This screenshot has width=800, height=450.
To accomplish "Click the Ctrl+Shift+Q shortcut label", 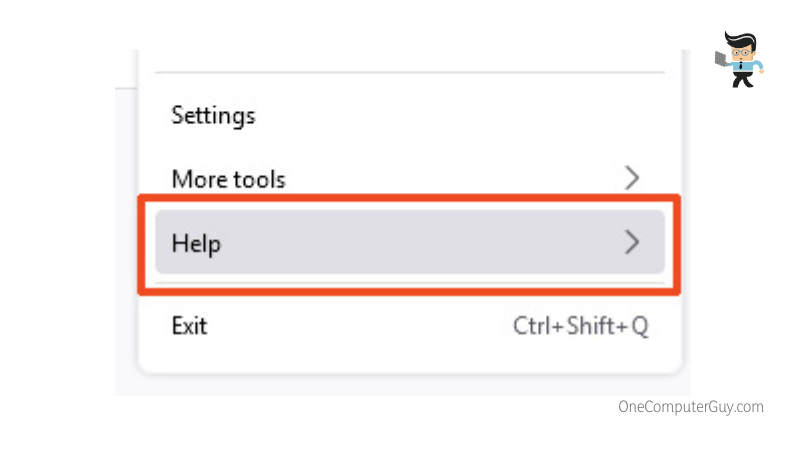I will pos(581,326).
